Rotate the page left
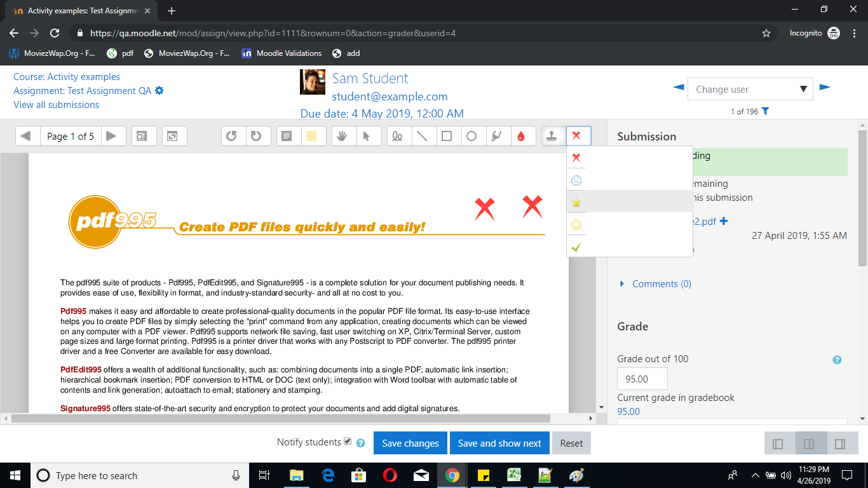The width and height of the screenshot is (868, 488). point(232,136)
